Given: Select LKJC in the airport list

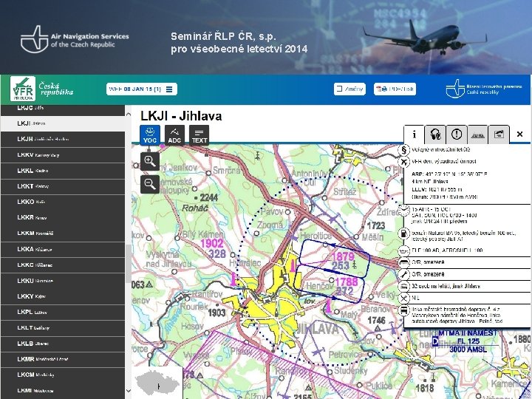Looking at the screenshot, I should (x=63, y=110).
